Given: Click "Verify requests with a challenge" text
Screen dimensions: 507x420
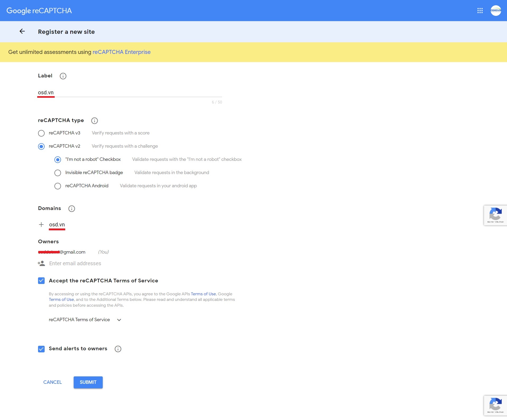Looking at the screenshot, I should point(125,146).
